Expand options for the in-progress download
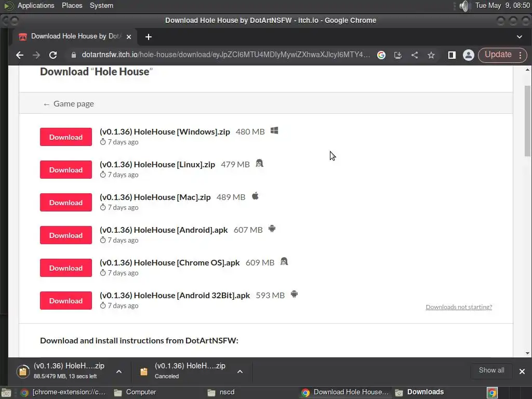 [119, 371]
